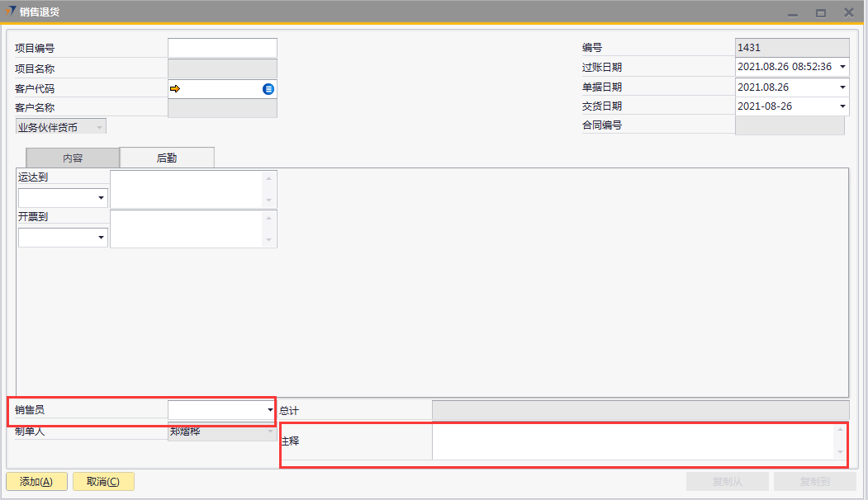Image resolution: width=868 pixels, height=500 pixels.
Task: Click the yellow arrow link in 客户代码
Action: (175, 88)
